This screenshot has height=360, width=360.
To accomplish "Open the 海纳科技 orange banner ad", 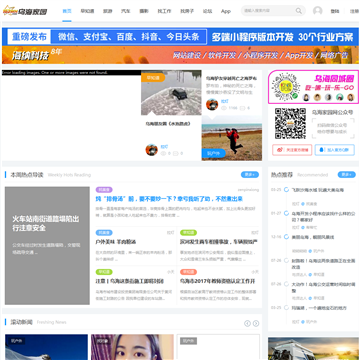I will [180, 55].
